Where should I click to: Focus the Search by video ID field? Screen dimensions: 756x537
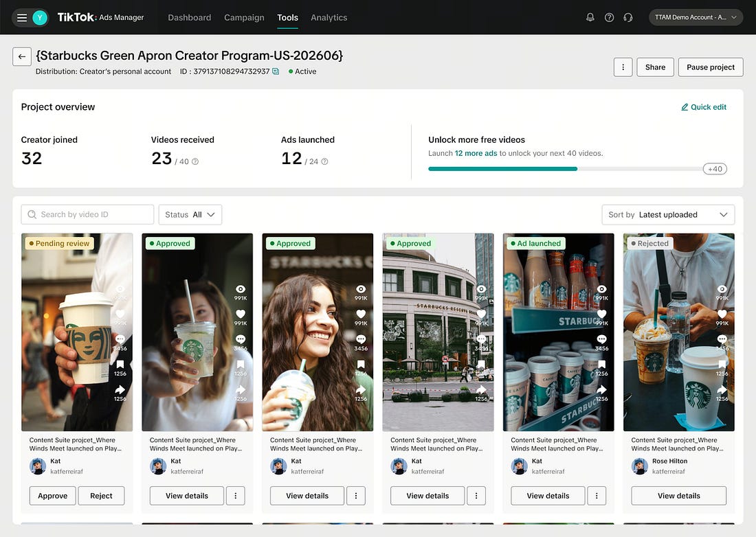[87, 214]
